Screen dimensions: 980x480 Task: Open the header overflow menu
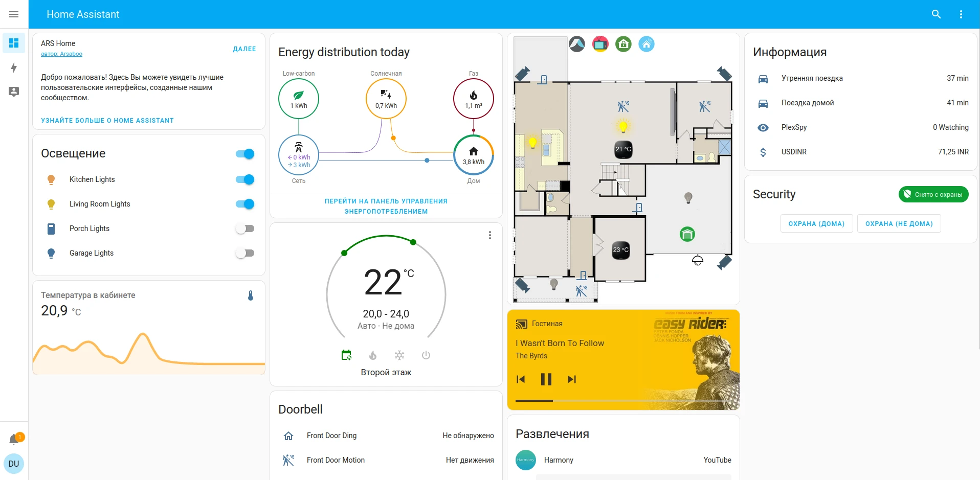pos(961,14)
